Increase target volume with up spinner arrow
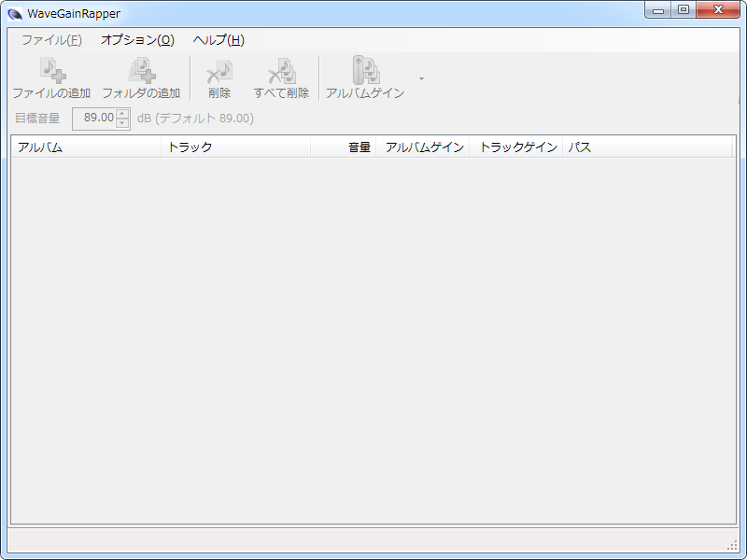The width and height of the screenshot is (747, 560). 122,114
